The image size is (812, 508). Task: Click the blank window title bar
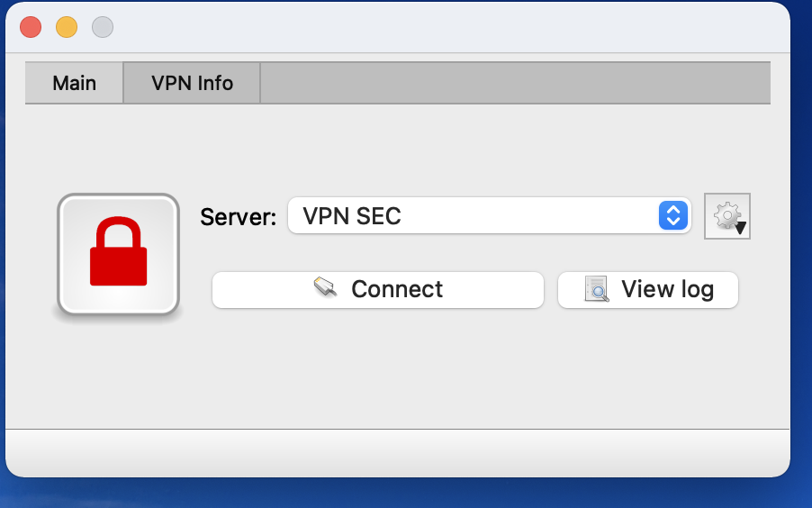point(450,27)
